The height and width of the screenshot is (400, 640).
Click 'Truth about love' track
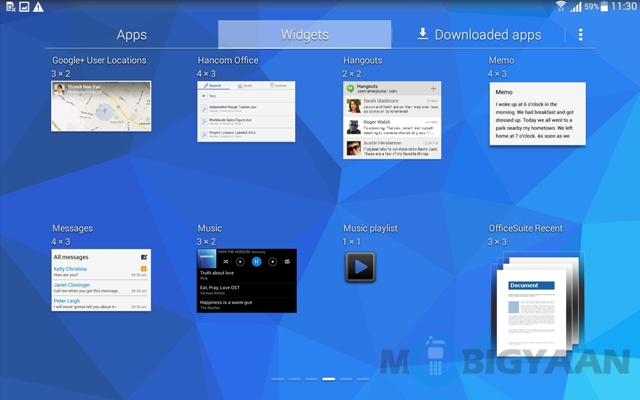(x=247, y=275)
